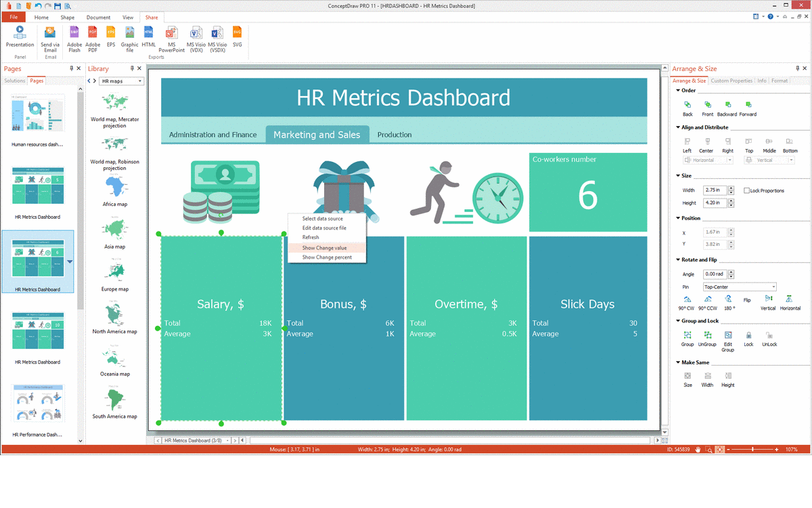Flip shape Vertical

(x=768, y=302)
